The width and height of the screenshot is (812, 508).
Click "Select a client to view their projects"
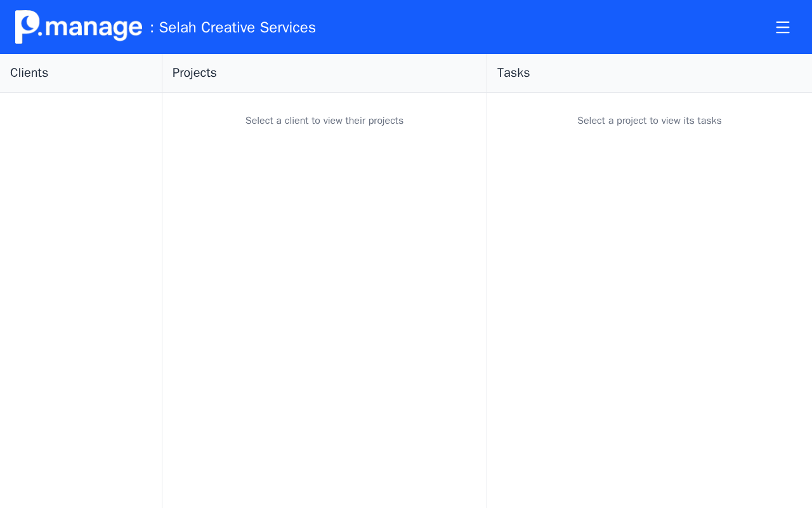point(324,121)
